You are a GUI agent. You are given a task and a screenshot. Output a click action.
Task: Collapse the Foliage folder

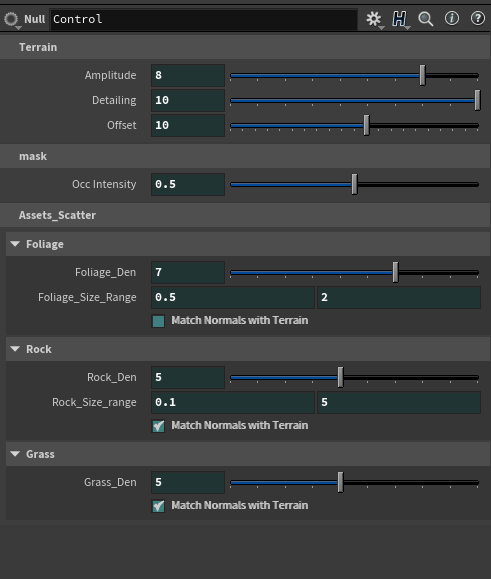pyautogui.click(x=15, y=244)
